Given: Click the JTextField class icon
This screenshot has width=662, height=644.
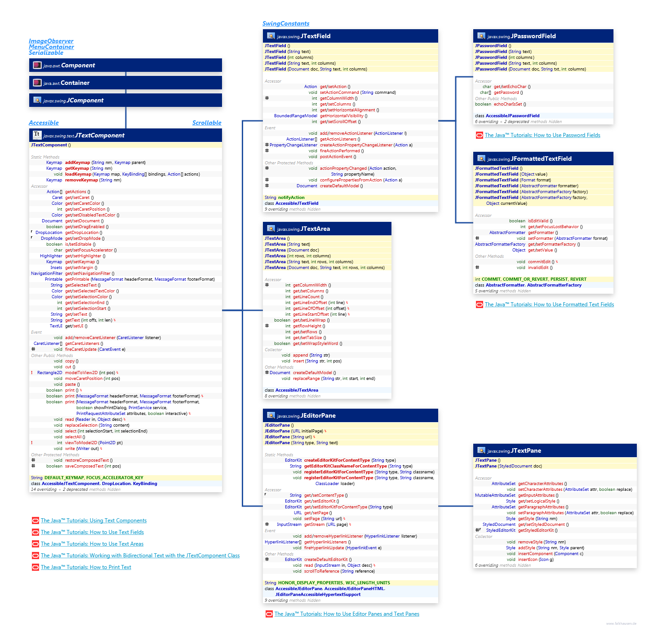Looking at the screenshot, I should tap(271, 36).
